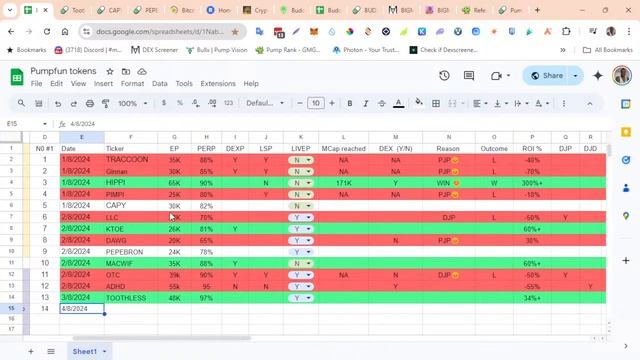Open version history clock icon
Image resolution: width=640 pixels, height=360 pixels.
tap(444, 76)
